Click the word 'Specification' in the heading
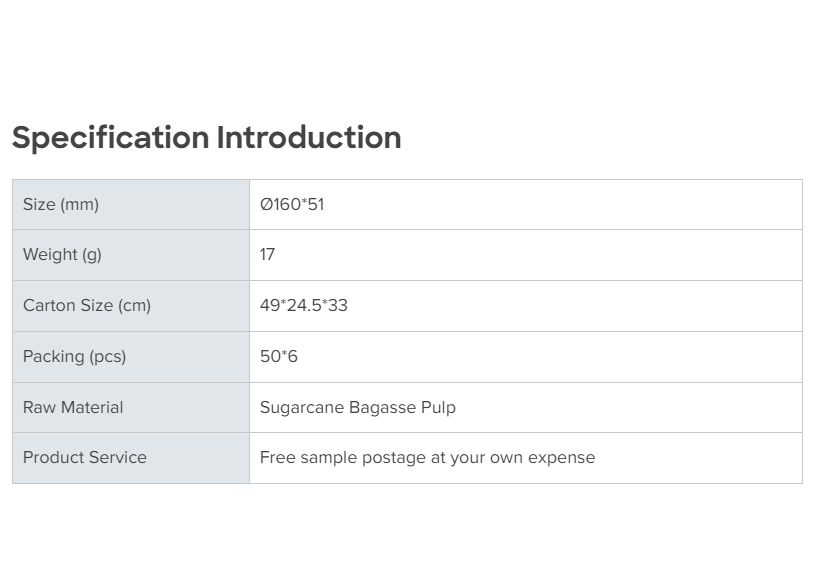This screenshot has height=580, width=824. [110, 138]
